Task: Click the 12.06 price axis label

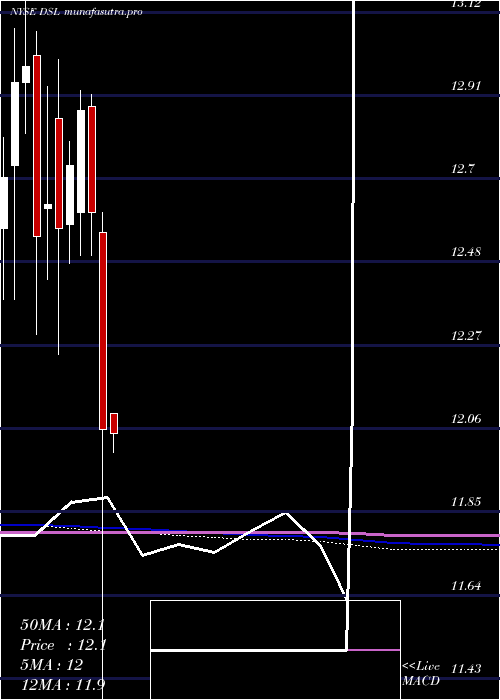Action: tap(467, 418)
